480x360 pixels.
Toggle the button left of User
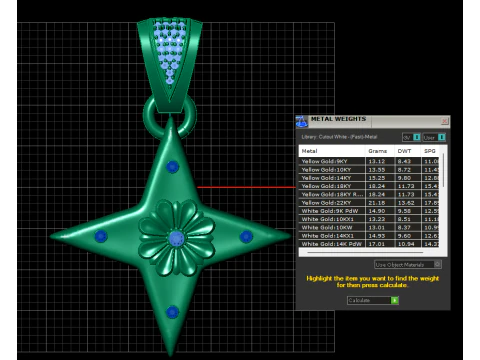click(412, 137)
